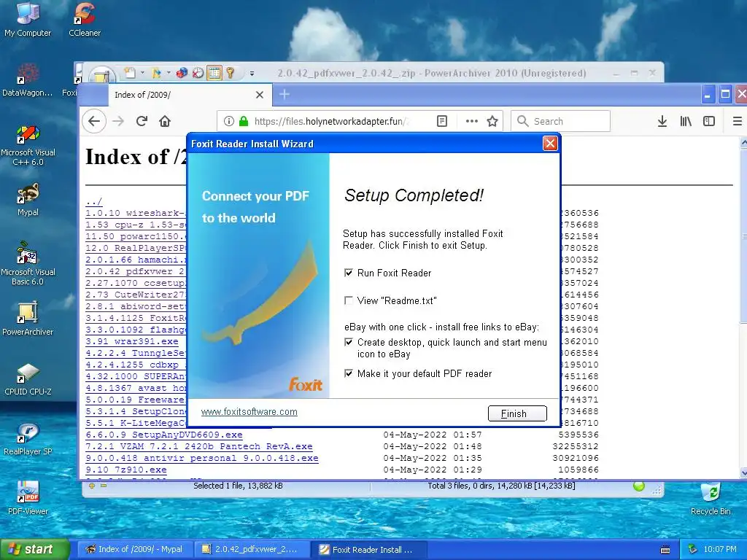
Task: Click the browser Search field
Action: tap(560, 122)
